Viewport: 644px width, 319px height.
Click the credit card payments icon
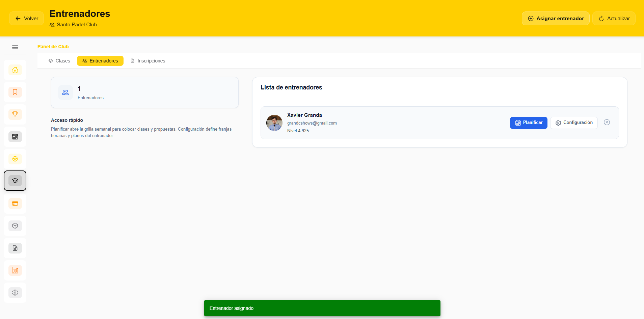tap(15, 204)
